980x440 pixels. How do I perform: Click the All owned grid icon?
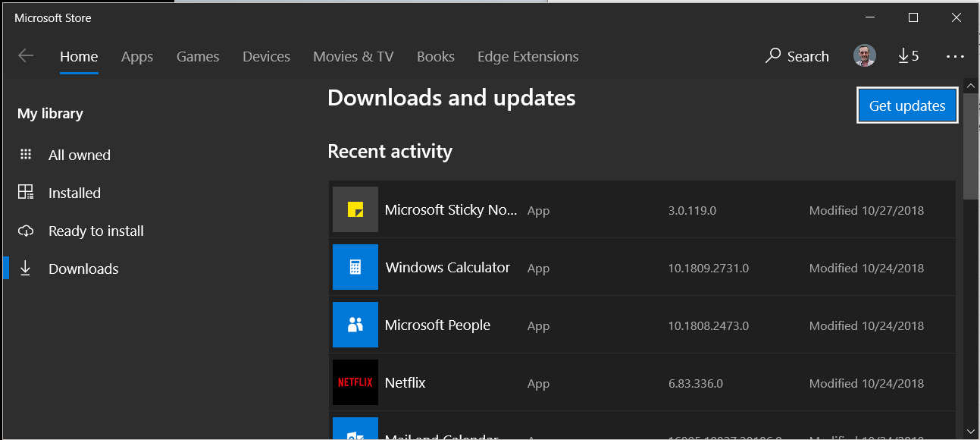click(x=26, y=155)
